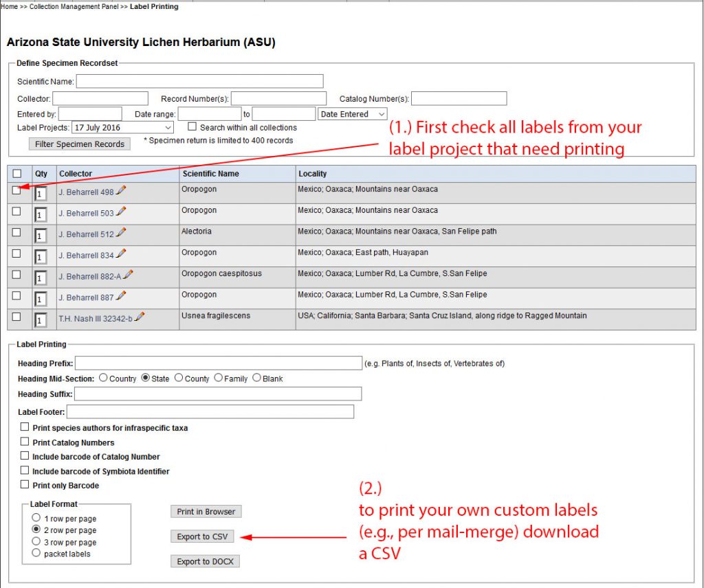The width and height of the screenshot is (704, 588).
Task: Focus the Record Number(s) field
Action: (279, 98)
